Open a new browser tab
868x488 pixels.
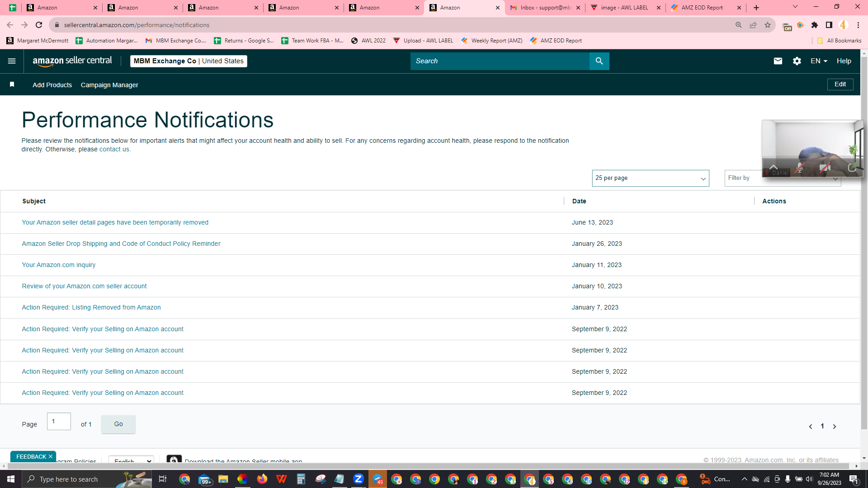(x=756, y=8)
